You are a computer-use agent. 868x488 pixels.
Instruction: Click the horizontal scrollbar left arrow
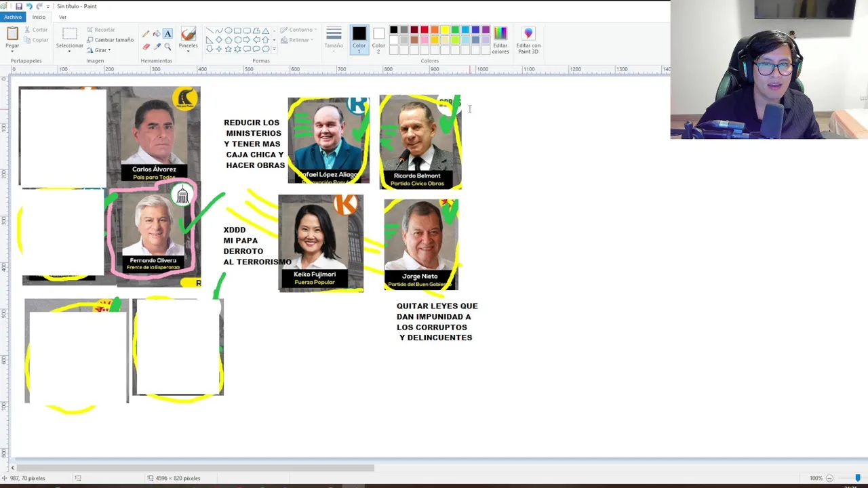[12, 468]
